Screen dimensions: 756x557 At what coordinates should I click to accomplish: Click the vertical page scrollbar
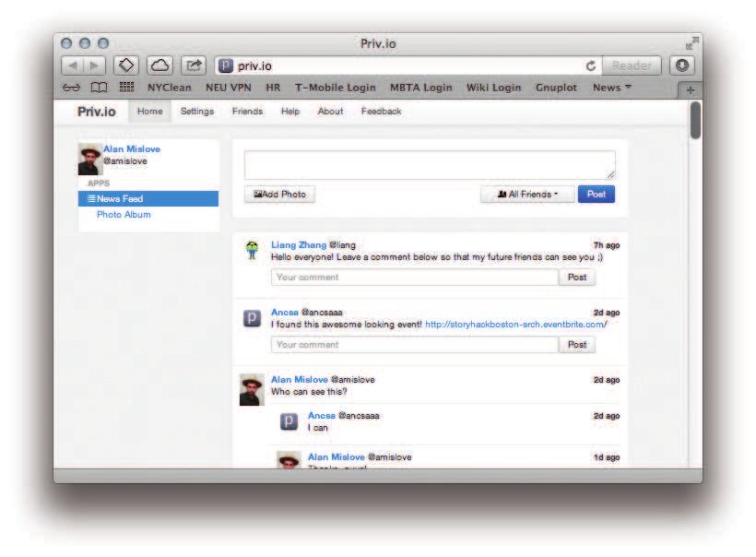point(695,121)
